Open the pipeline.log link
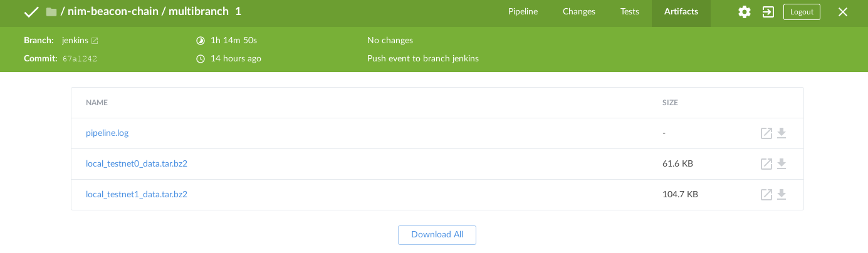This screenshot has width=868, height=253. click(107, 133)
